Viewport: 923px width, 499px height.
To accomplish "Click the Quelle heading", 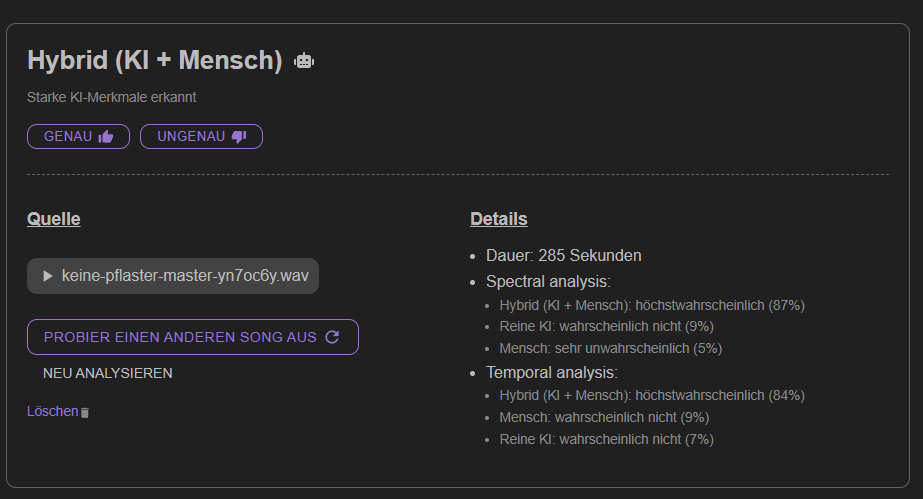I will pyautogui.click(x=54, y=219).
